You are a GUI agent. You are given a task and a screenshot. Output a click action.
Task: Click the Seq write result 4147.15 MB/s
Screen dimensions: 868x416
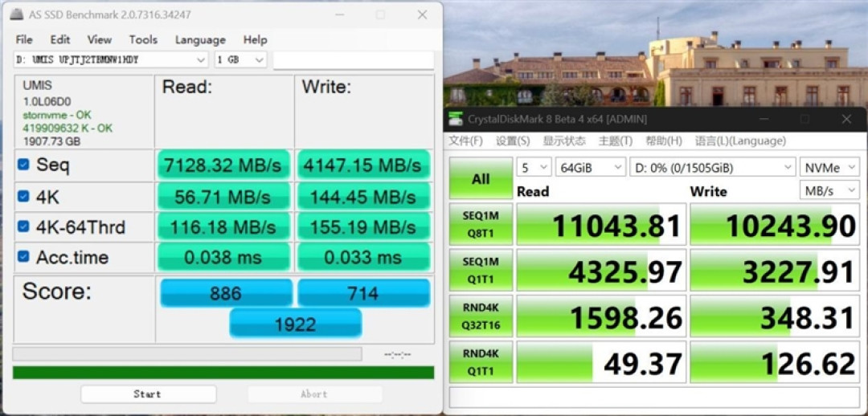(364, 165)
